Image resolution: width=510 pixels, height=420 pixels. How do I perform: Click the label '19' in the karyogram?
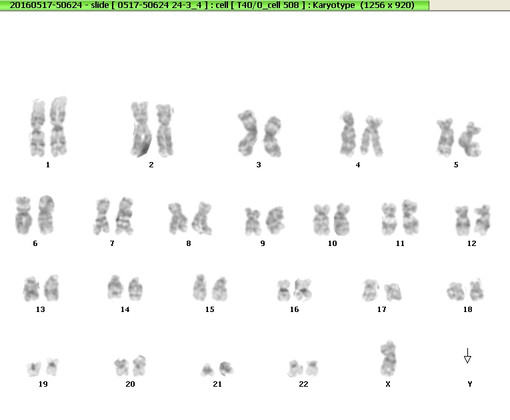[43, 384]
